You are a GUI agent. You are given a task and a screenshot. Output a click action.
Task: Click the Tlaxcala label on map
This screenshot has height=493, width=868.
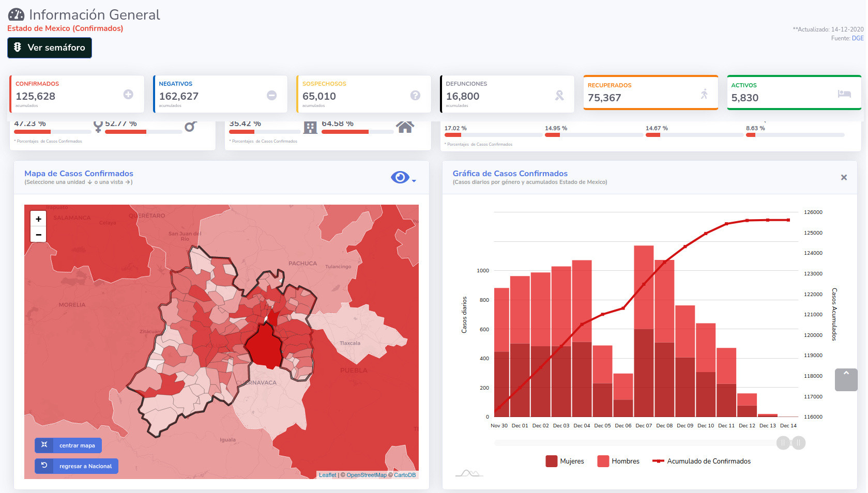point(350,343)
